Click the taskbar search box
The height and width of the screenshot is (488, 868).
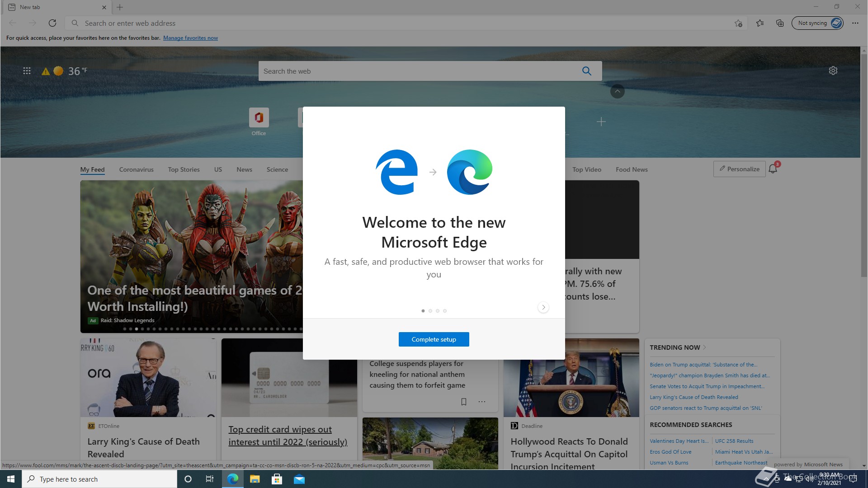[99, 479]
